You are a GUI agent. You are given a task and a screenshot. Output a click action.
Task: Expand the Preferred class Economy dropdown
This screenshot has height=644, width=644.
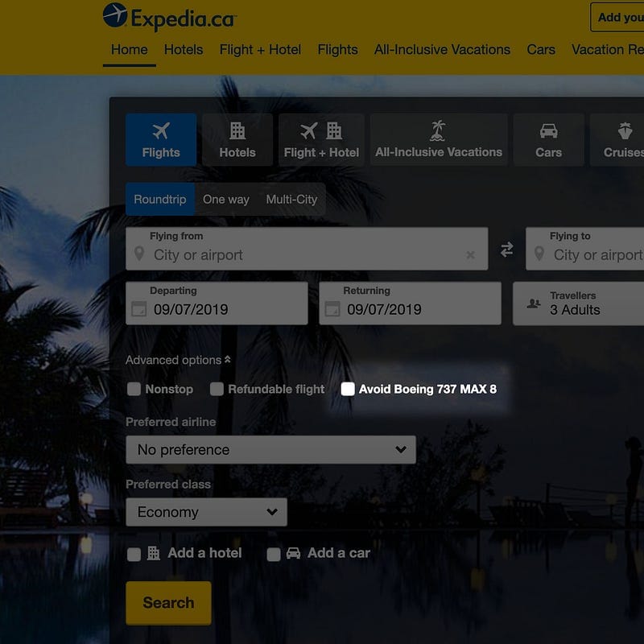[206, 512]
